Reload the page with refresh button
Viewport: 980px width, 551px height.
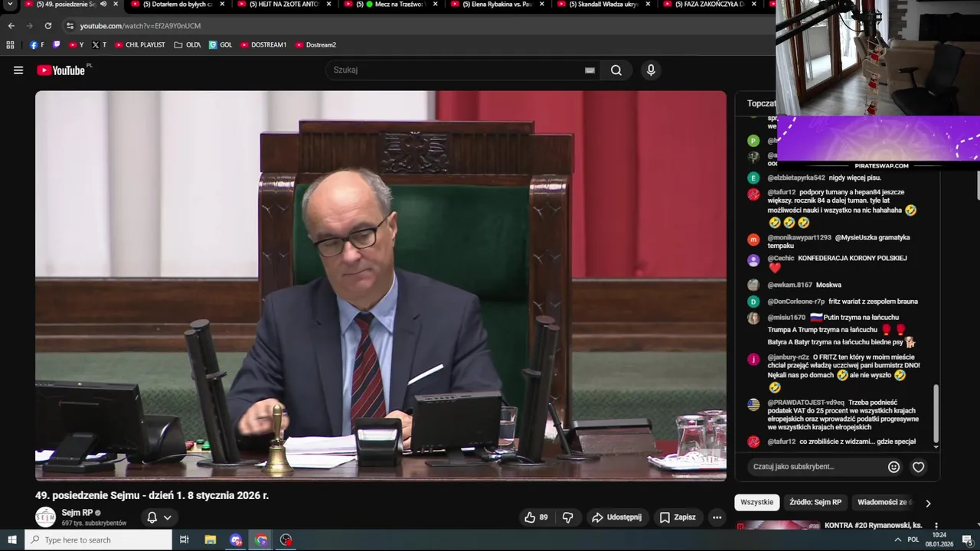point(47,26)
